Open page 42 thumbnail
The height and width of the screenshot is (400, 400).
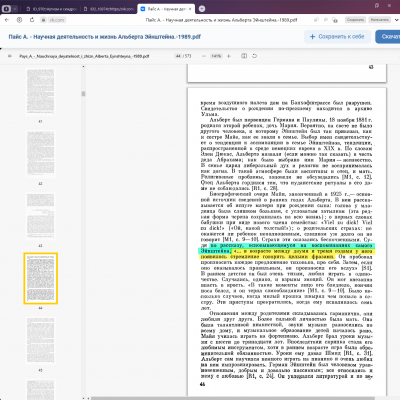[40, 154]
